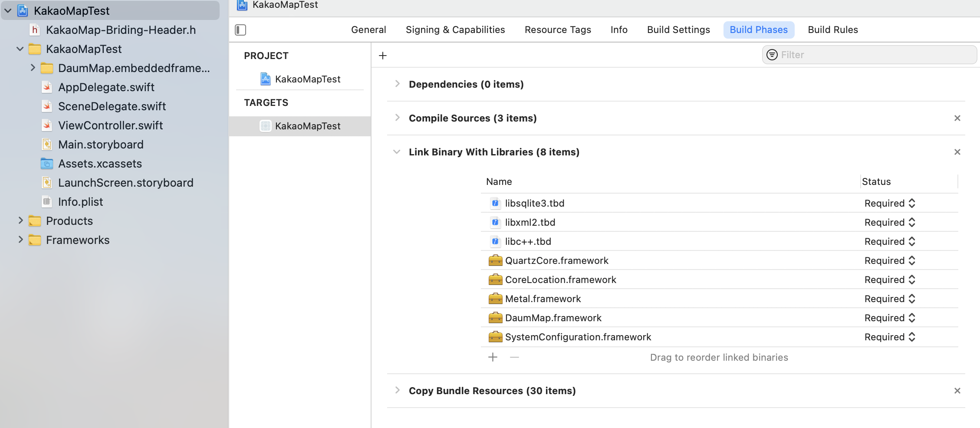This screenshot has width=980, height=428.
Task: Click the libc++.tbd file icon
Action: [x=495, y=241]
